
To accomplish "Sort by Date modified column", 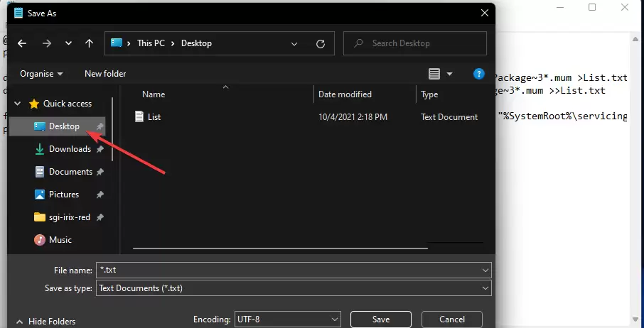I will [x=345, y=94].
